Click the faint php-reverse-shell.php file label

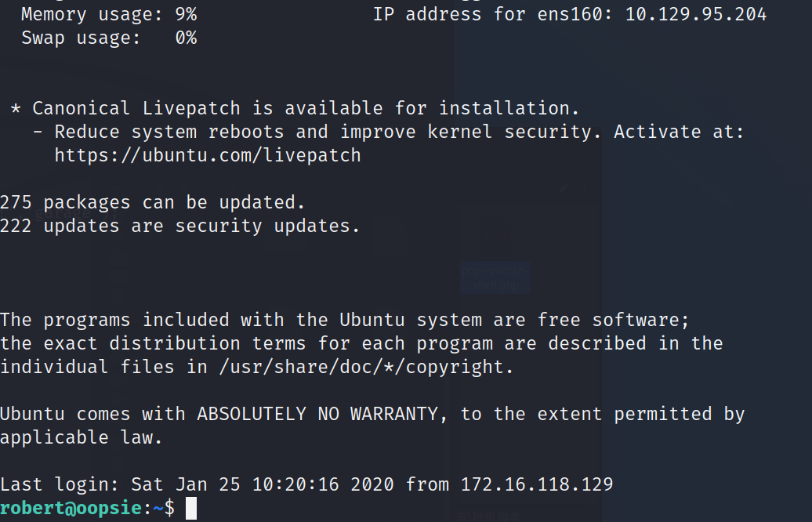click(x=495, y=277)
